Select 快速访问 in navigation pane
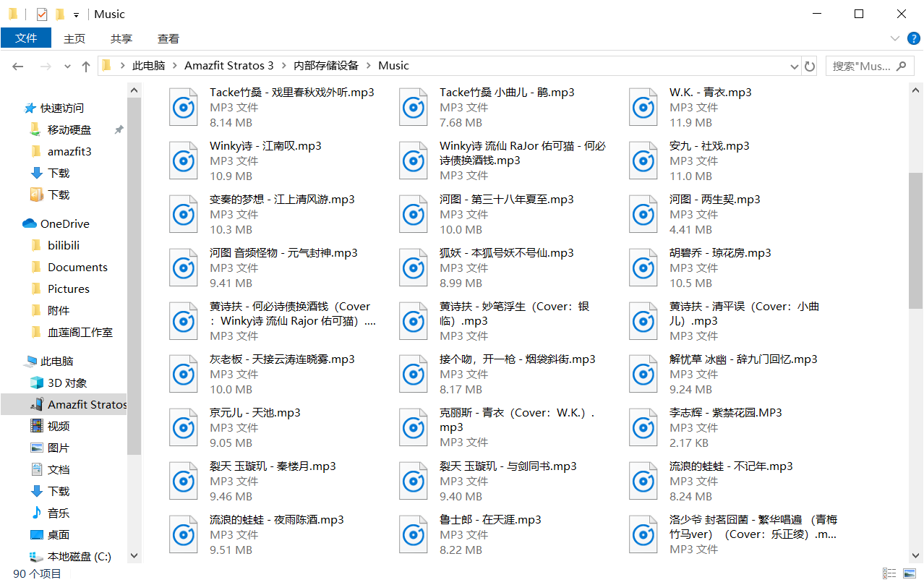This screenshot has width=924, height=585. pyautogui.click(x=62, y=108)
